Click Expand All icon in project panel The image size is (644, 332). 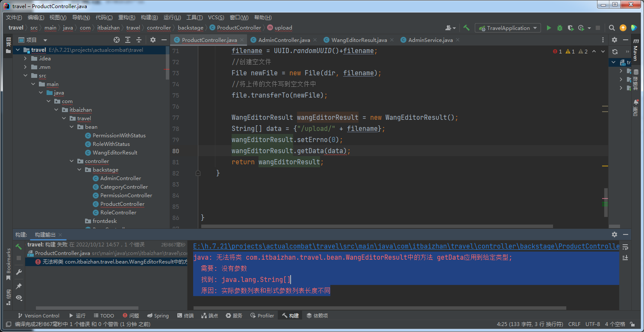pyautogui.click(x=128, y=40)
